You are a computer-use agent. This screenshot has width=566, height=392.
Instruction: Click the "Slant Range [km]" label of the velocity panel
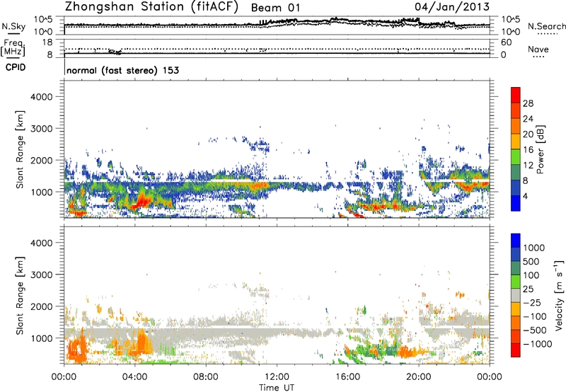click(20, 296)
